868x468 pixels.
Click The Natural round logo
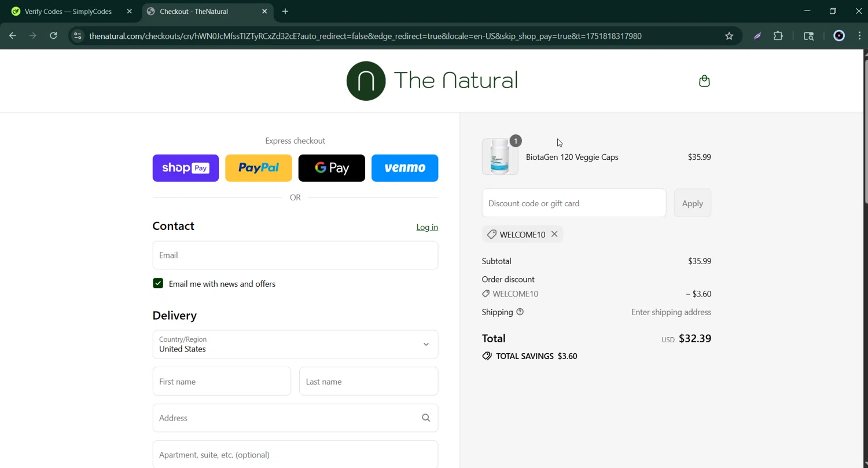click(366, 81)
